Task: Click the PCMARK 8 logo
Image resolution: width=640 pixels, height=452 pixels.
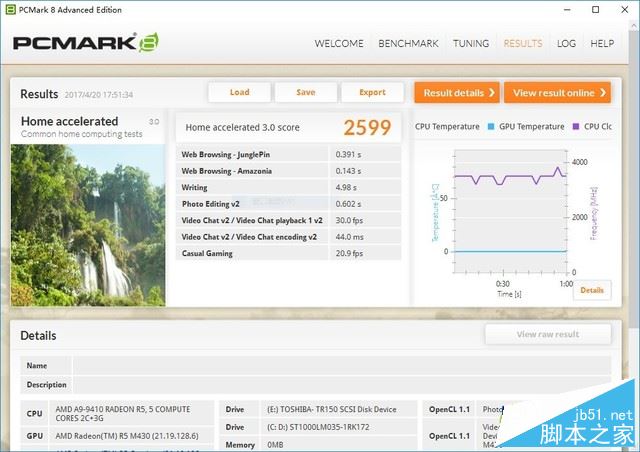Action: [86, 42]
